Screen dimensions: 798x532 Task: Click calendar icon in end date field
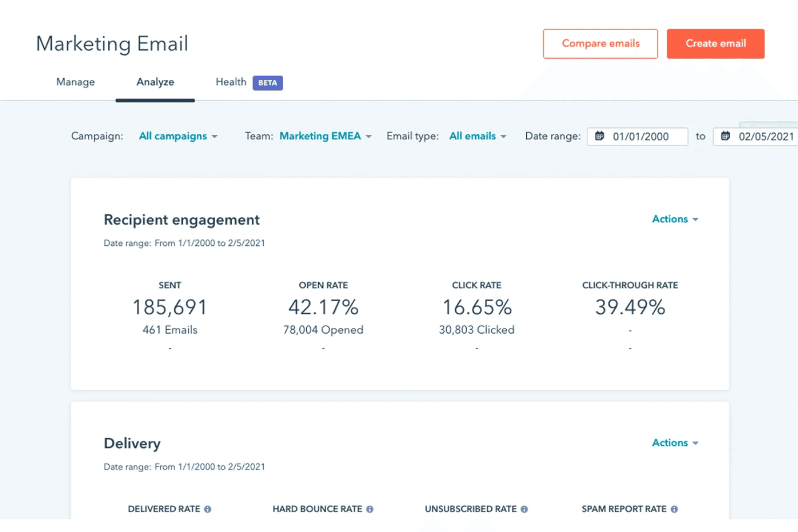(x=726, y=136)
